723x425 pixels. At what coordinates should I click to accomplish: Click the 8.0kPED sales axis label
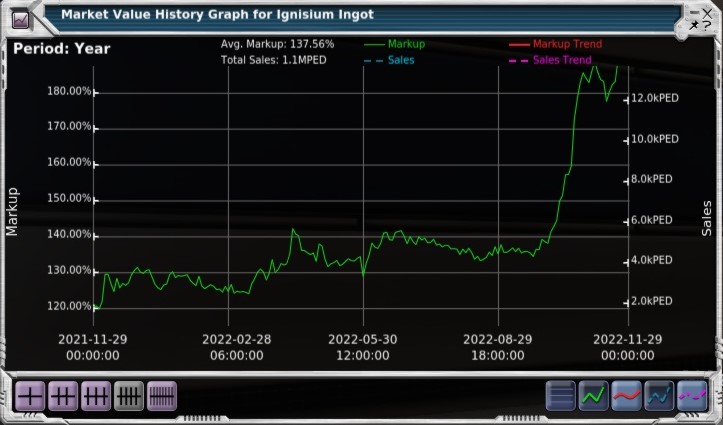coord(652,179)
